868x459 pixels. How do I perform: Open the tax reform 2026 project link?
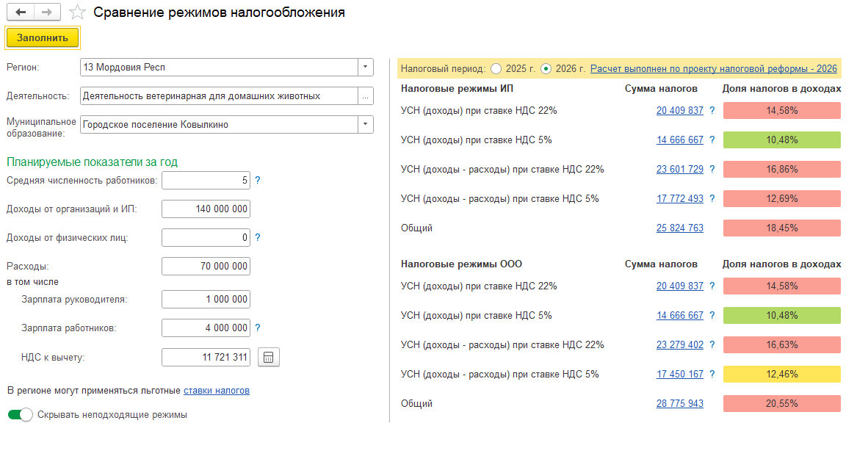point(714,68)
